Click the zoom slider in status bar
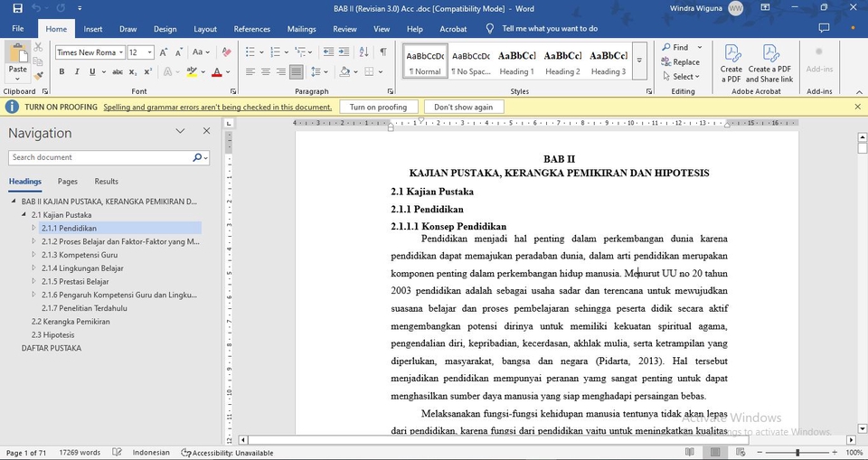Image resolution: width=868 pixels, height=460 pixels. pos(797,452)
